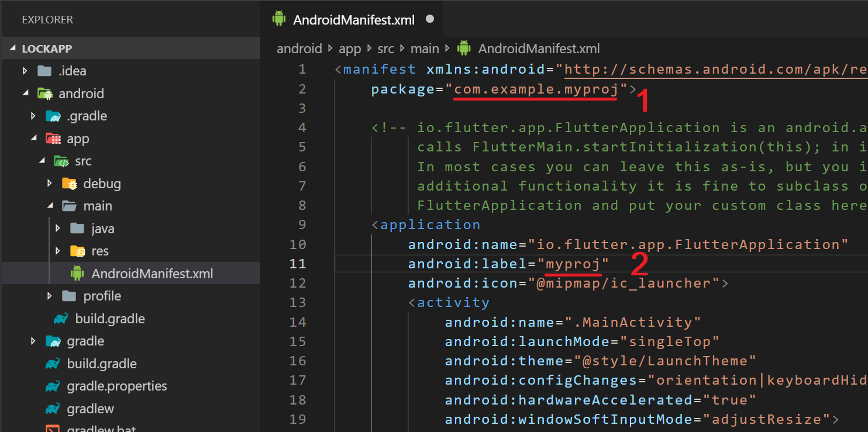Image resolution: width=868 pixels, height=432 pixels.
Task: Click the green src folder icon
Action: [61, 161]
